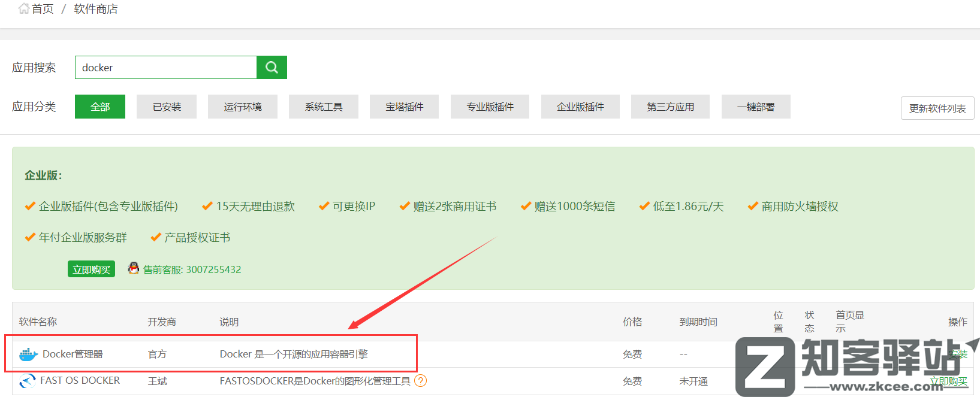Open the 运行环境 category
Screen dimensions: 980x397
pos(243,107)
